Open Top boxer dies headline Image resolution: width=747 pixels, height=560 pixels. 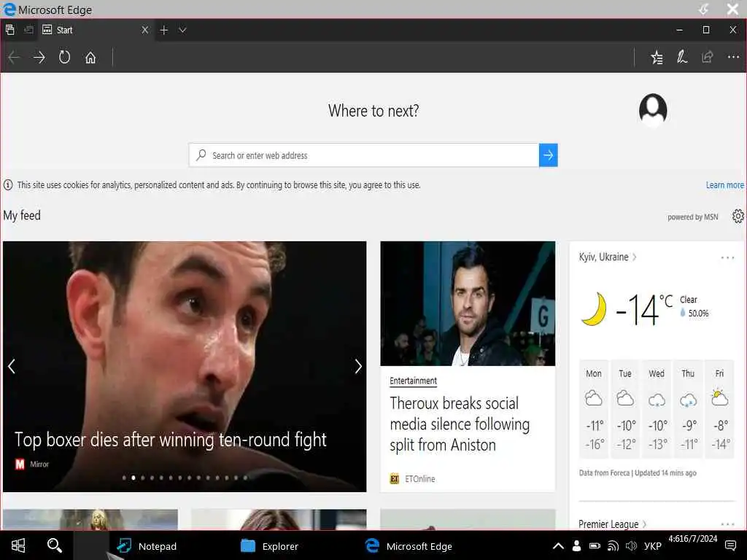tap(171, 440)
